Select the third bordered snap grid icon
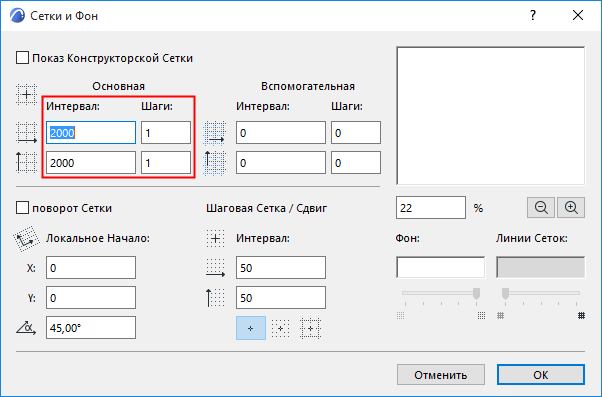This screenshot has height=397, width=602. [310, 328]
